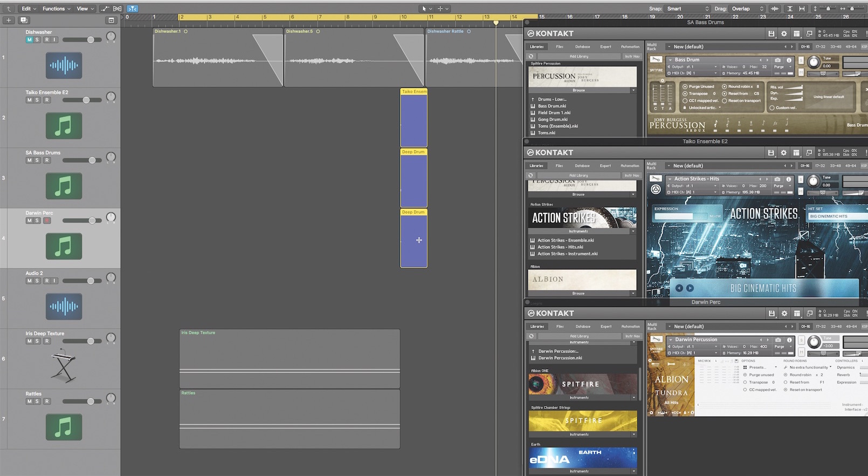The height and width of the screenshot is (476, 868).
Task: Open Presets dropdown in Darwin Percussion options
Action: tap(760, 368)
